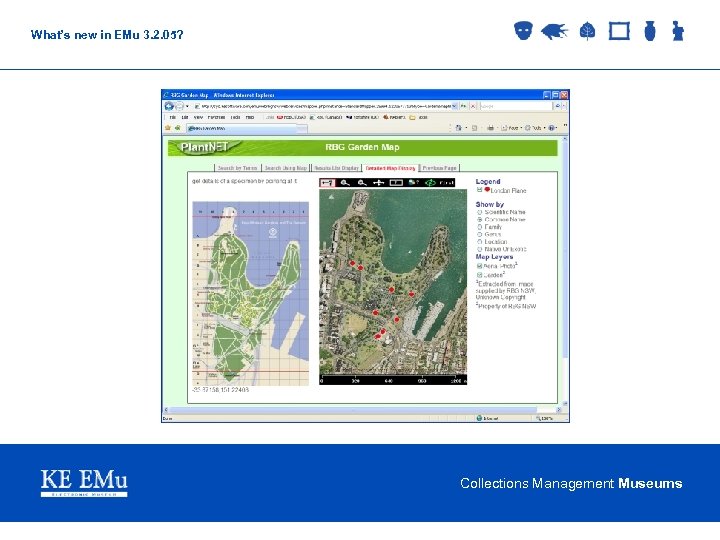
Task: Click the Help icon in IE command bar
Action: (x=551, y=128)
